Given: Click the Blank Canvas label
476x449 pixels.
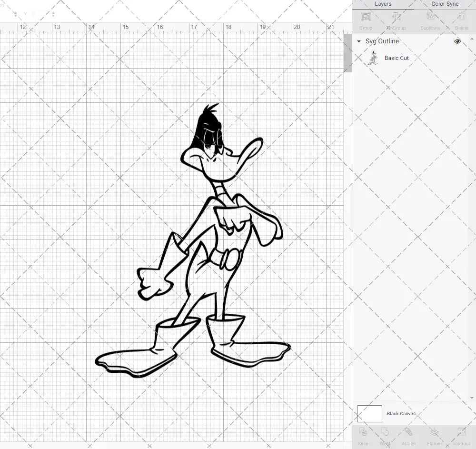Looking at the screenshot, I should [x=401, y=413].
